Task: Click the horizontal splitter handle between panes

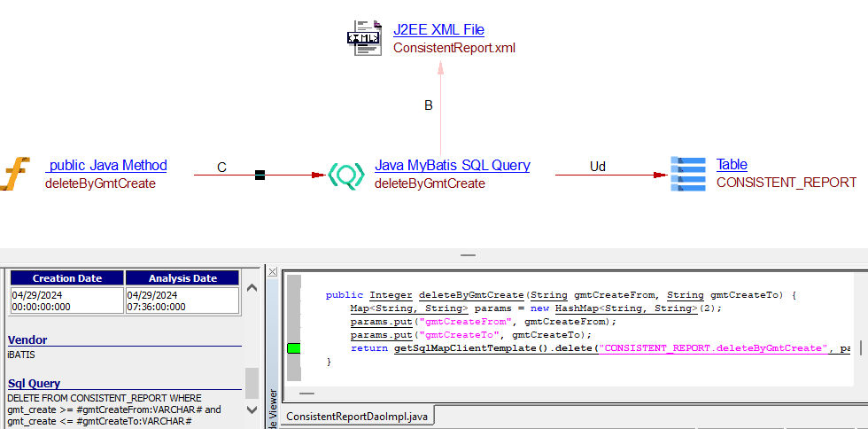Action: (468, 255)
